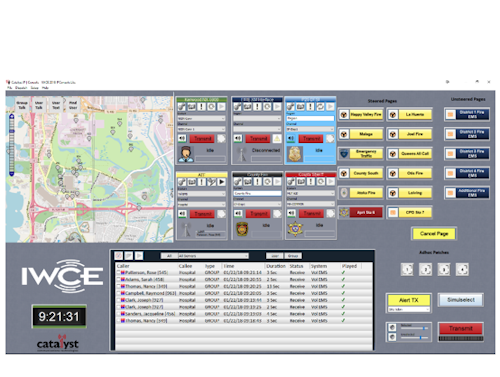Screen dimensions: 500x377
Task: Click the shield icon beside Emergency Traffic
Action: [344, 154]
